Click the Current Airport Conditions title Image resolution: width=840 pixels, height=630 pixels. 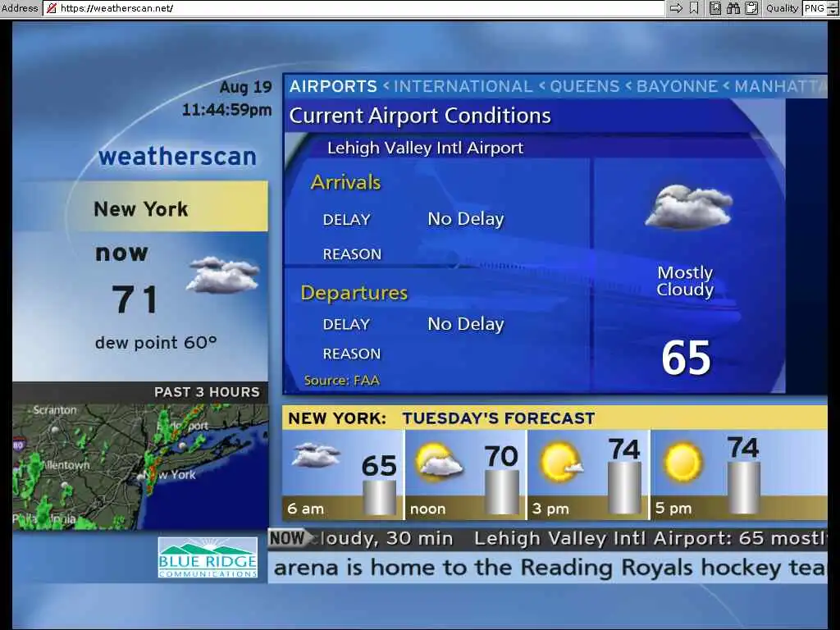[420, 116]
